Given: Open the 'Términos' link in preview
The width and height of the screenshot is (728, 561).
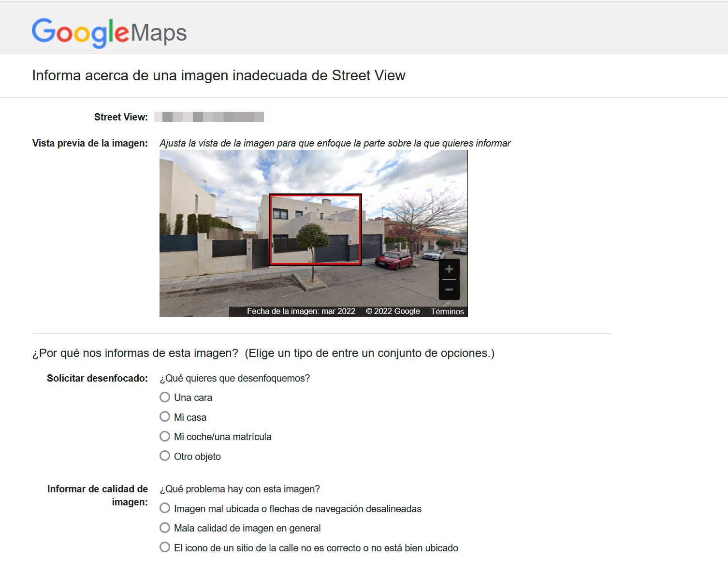Looking at the screenshot, I should [447, 311].
